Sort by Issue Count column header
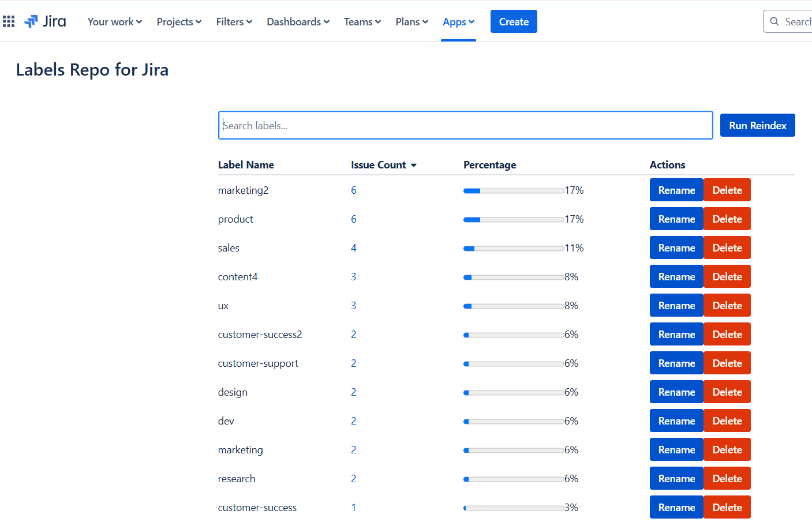 tap(384, 165)
